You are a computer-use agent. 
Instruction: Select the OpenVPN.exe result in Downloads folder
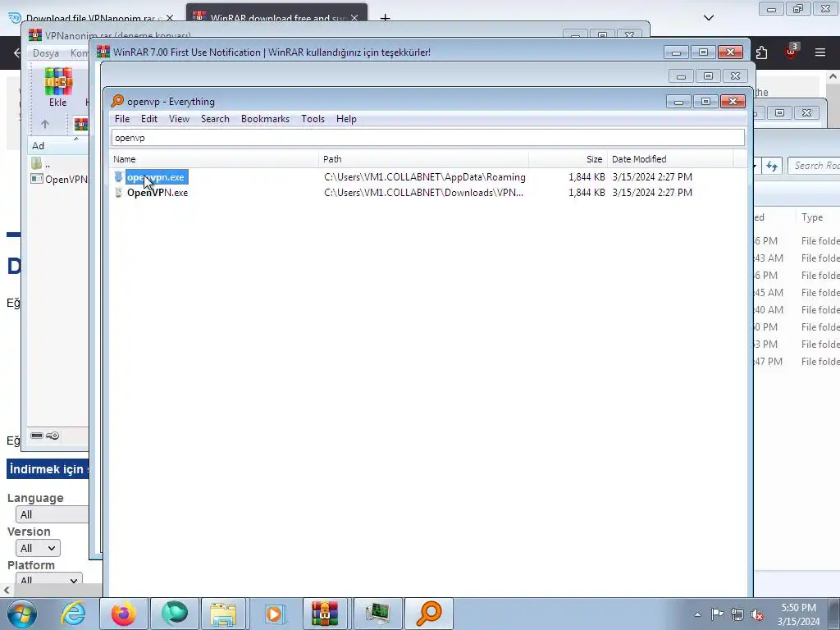pos(157,192)
